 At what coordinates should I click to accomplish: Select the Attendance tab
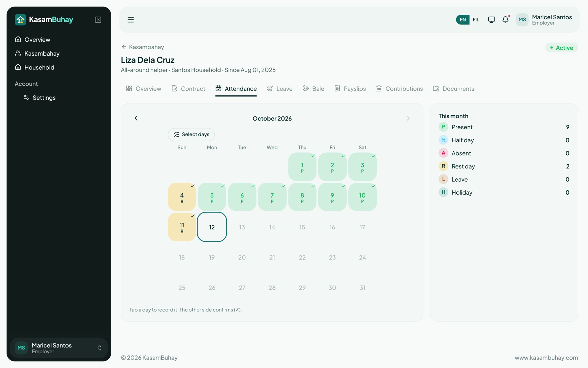point(236,89)
